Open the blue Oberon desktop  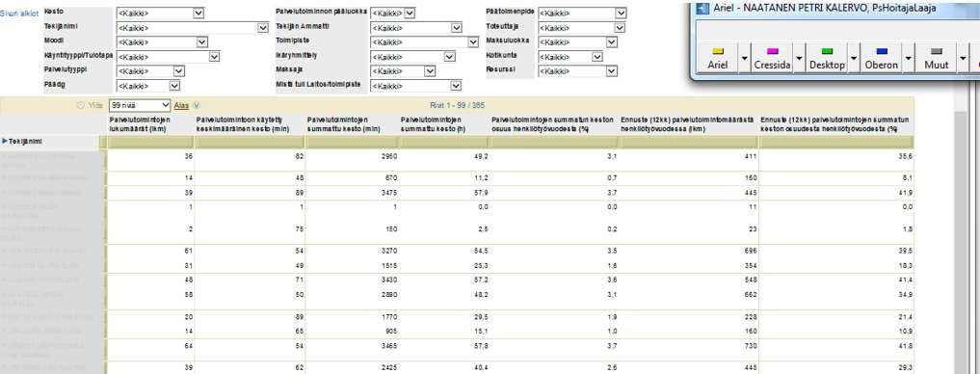tap(882, 58)
